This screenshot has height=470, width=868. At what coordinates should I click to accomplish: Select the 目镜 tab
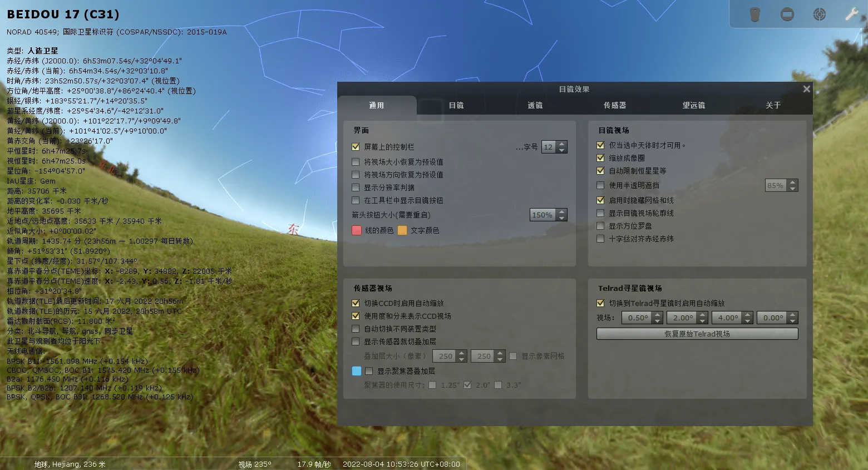tap(455, 105)
